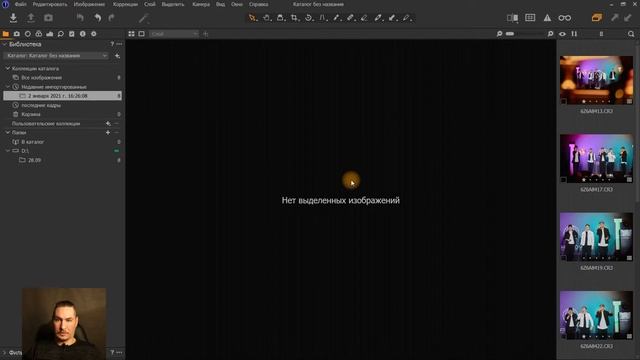
Task: Open the Catalog name dropdown
Action: (56, 56)
